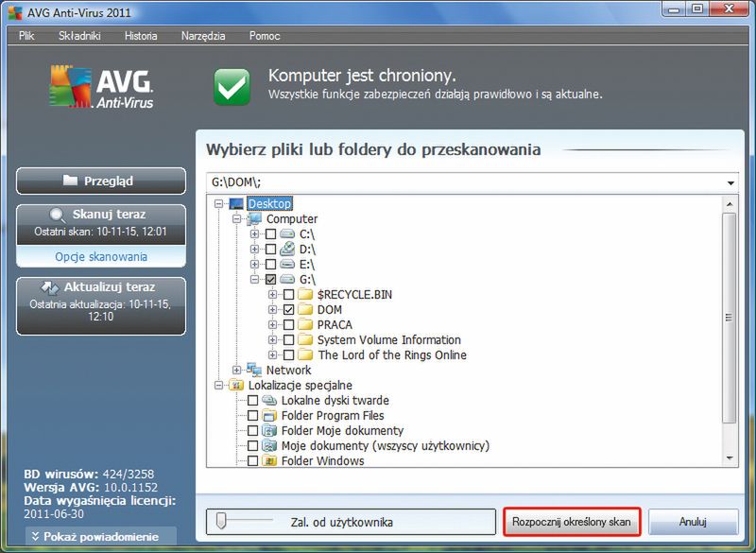Click the Przegląd button
The height and width of the screenshot is (553, 756).
click(x=101, y=181)
